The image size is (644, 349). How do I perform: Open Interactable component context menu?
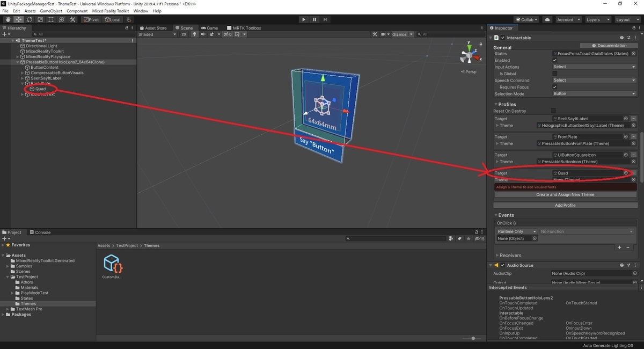pyautogui.click(x=634, y=38)
